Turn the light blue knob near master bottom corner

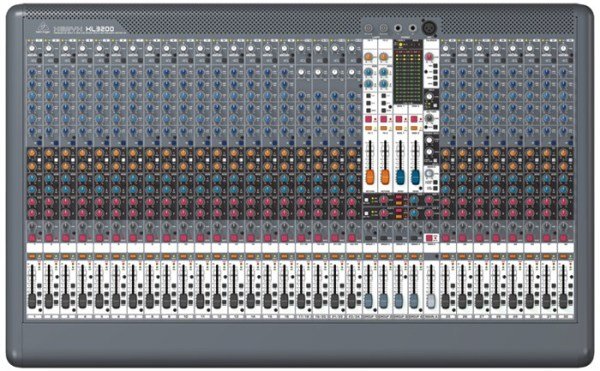click(x=430, y=173)
